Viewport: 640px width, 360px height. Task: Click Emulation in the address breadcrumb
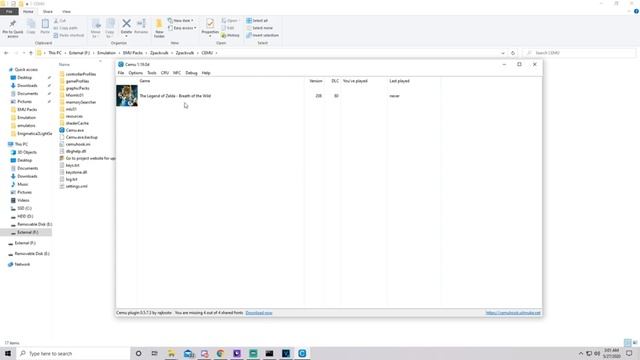click(x=106, y=53)
